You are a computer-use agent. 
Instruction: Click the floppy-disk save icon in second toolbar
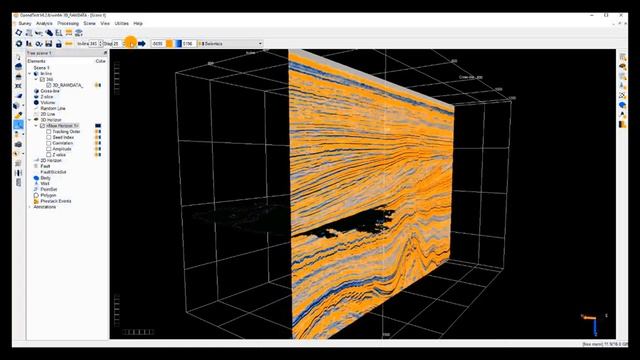(x=49, y=43)
